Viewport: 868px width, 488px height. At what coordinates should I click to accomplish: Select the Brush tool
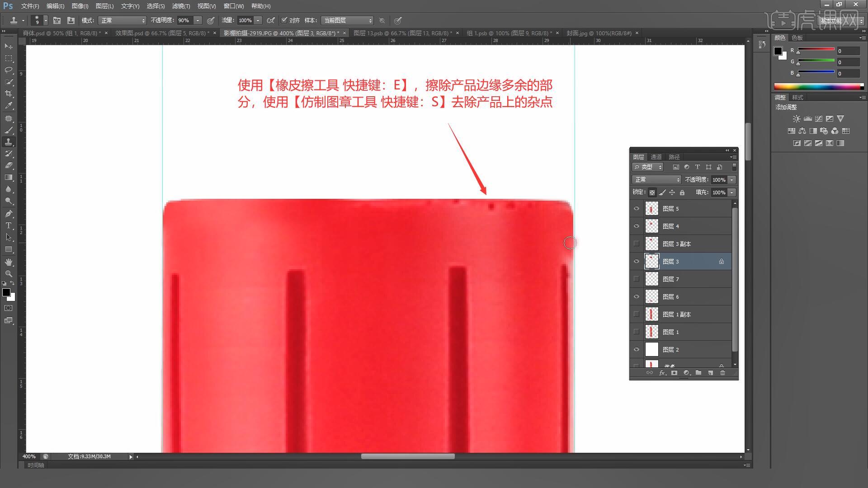pos(9,130)
